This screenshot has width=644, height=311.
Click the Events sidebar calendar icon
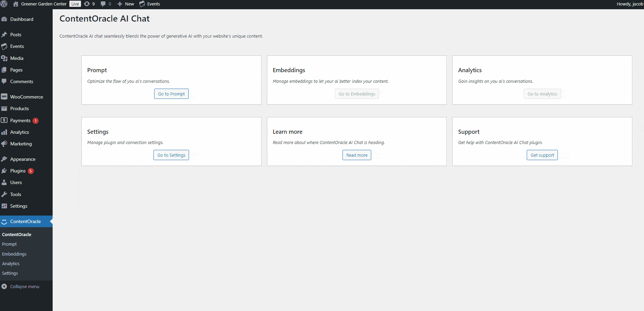(4, 46)
